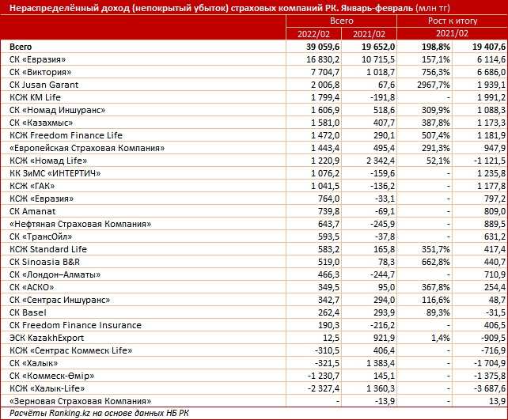The width and height of the screenshot is (508, 420).
Task: Click the row label КСЖ «Номад Life»
Action: coord(48,161)
